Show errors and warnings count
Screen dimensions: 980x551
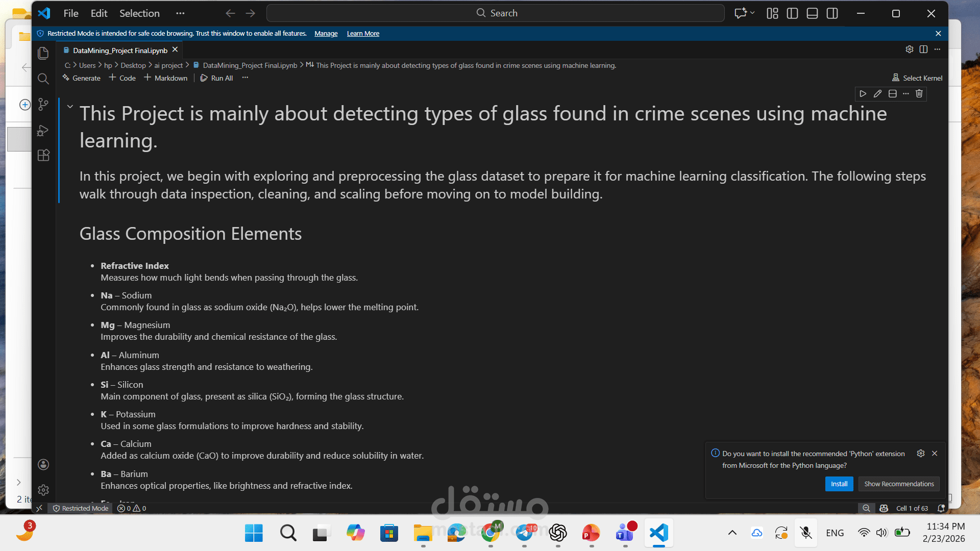click(132, 508)
